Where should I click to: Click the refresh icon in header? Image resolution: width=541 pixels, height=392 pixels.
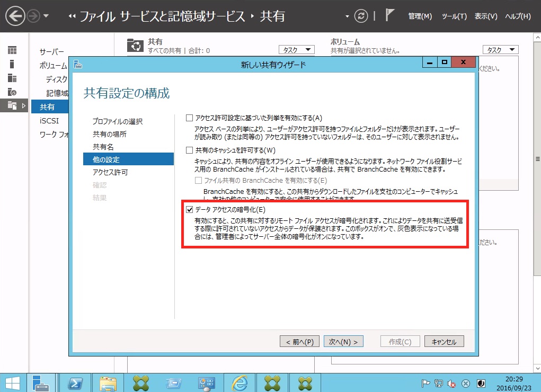[361, 16]
